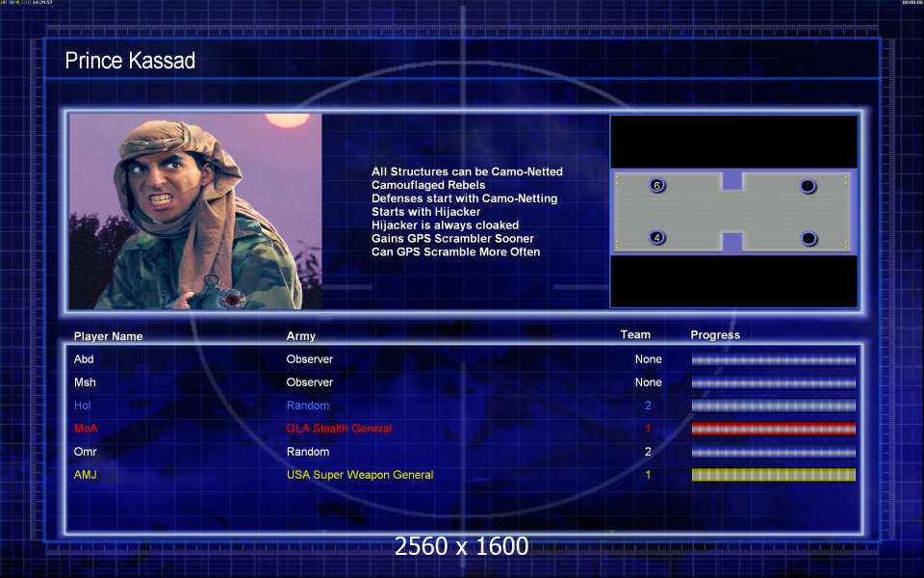Select start position 4 on the map
Viewport: 924px width, 578px height.
point(657,238)
